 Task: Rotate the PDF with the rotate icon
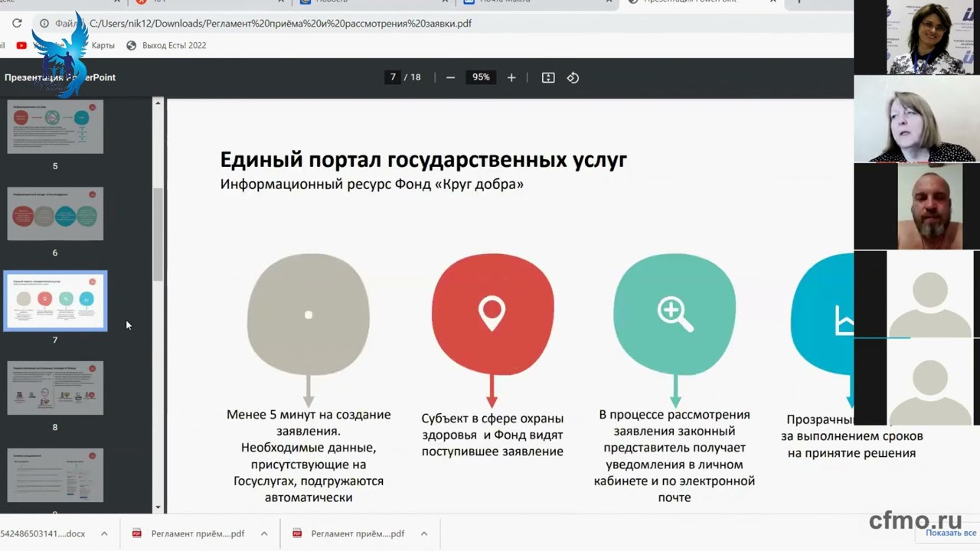pyautogui.click(x=573, y=77)
